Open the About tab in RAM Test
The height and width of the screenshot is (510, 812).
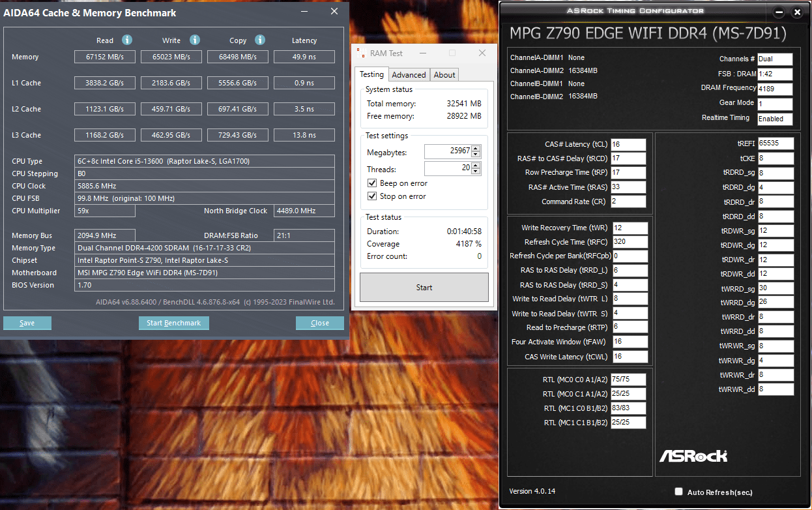pyautogui.click(x=444, y=75)
